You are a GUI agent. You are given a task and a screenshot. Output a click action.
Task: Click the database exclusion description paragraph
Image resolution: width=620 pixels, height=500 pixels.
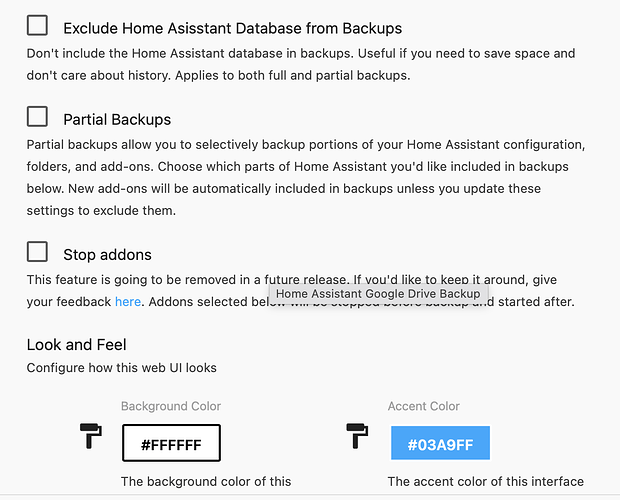pos(300,62)
